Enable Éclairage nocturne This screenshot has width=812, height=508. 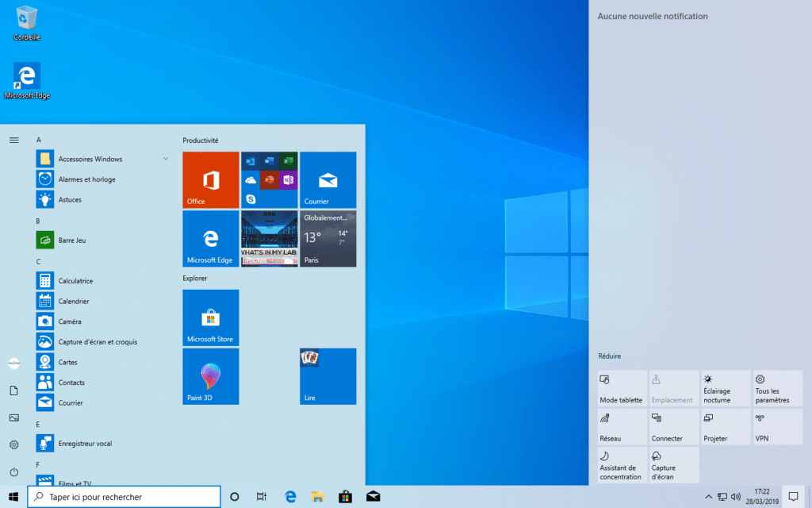[726, 388]
